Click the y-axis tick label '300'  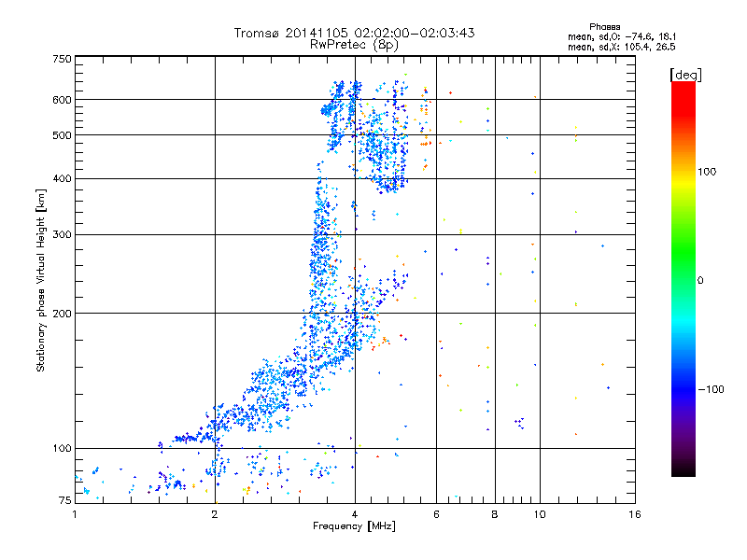pyautogui.click(x=63, y=235)
